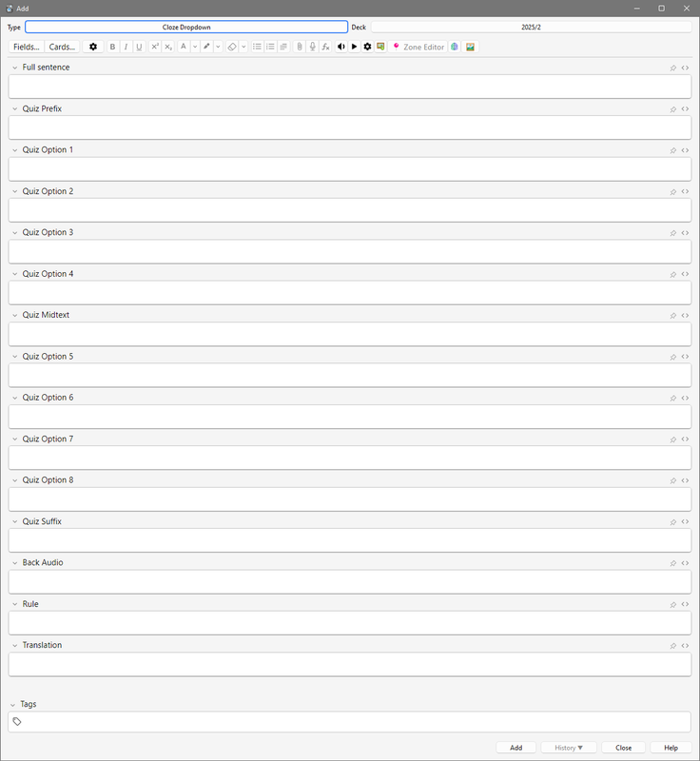Open the Fields... editor
The width and height of the screenshot is (700, 761).
pyautogui.click(x=27, y=47)
